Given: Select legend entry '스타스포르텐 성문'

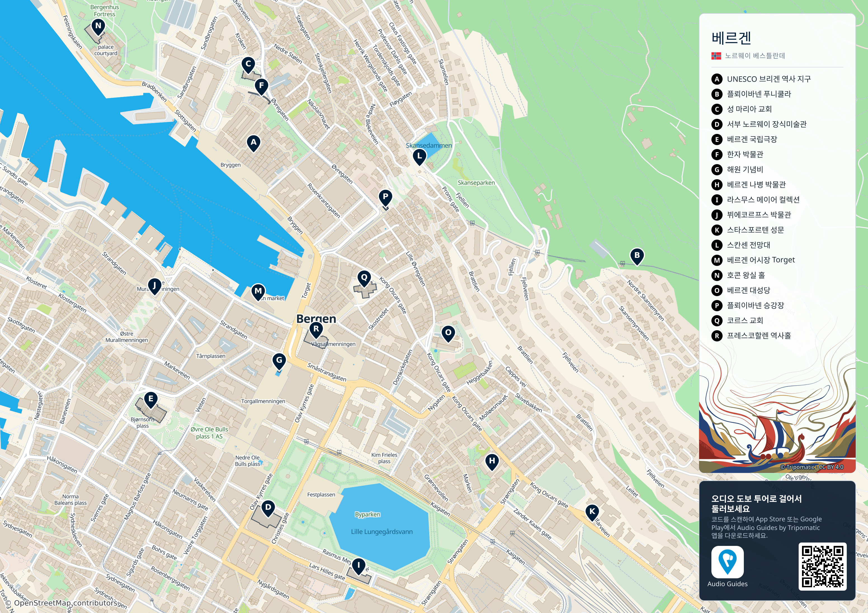Looking at the screenshot, I should coord(755,230).
